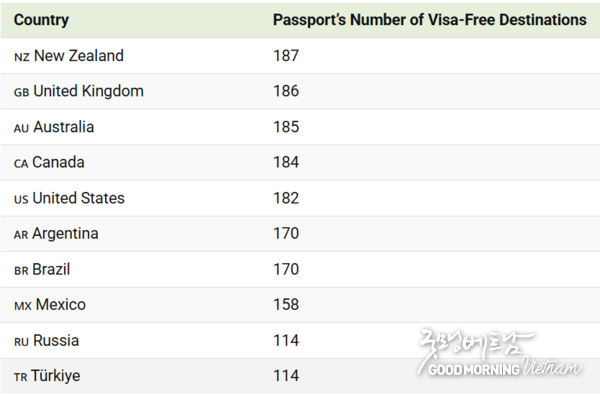Click the RU flag code icon
Viewport: 600px width, 394px height.
point(21,342)
